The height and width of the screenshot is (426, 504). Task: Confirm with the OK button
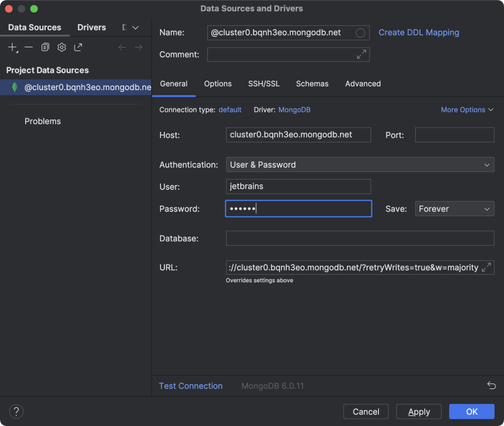tap(471, 412)
